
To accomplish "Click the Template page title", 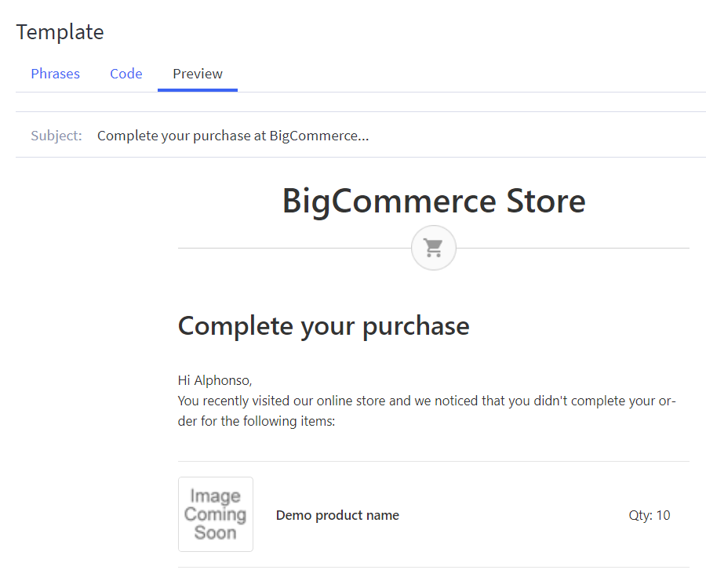I will click(x=60, y=32).
